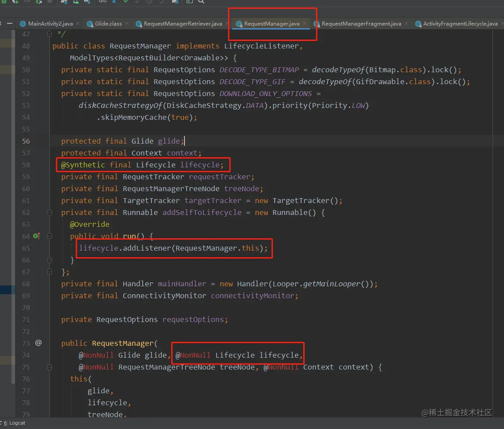Click the fold end marker at line 67
The height and width of the screenshot is (429, 504).
pyautogui.click(x=49, y=272)
